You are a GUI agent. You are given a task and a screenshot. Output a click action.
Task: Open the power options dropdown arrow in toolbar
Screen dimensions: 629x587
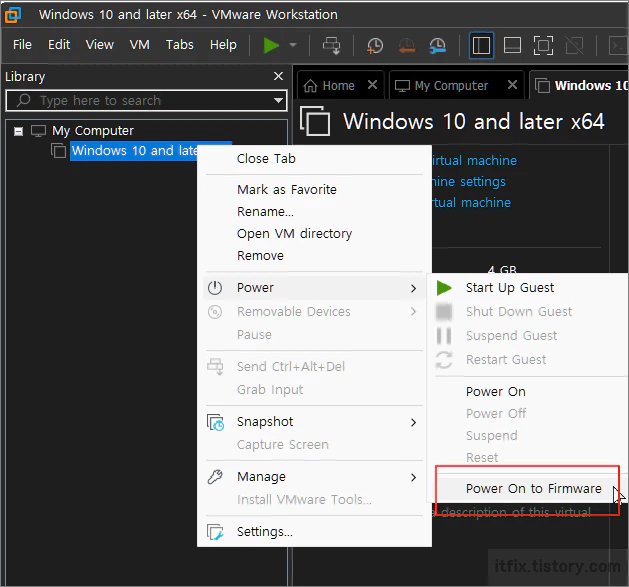click(293, 45)
